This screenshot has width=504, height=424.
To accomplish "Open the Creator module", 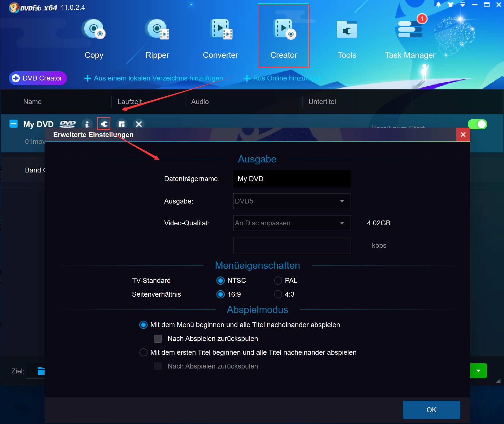I will (283, 36).
